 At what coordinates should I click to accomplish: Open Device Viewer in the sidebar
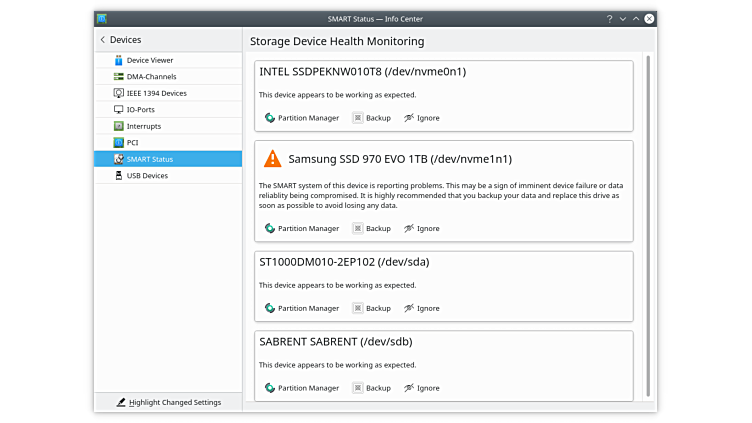[149, 60]
